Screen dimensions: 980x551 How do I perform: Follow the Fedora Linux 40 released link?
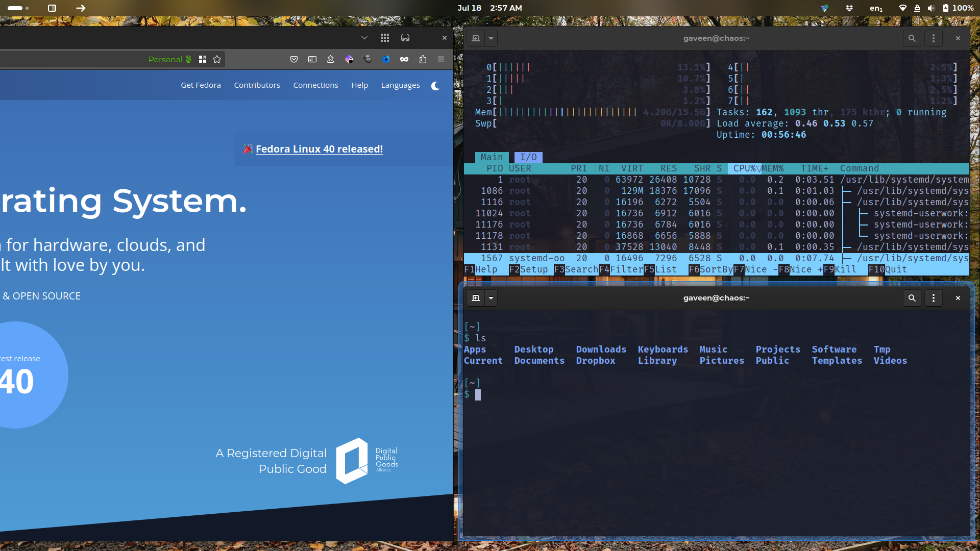coord(319,149)
